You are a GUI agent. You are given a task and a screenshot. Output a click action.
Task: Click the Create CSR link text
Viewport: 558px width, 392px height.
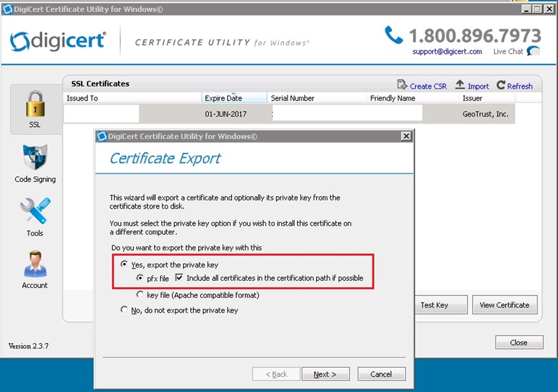pos(428,86)
